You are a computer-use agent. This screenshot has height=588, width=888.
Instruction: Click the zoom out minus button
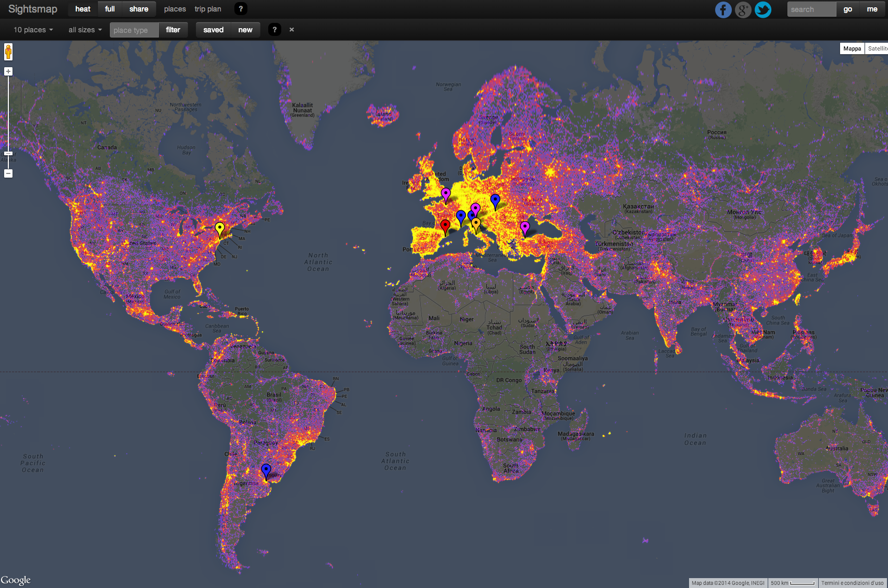point(8,173)
